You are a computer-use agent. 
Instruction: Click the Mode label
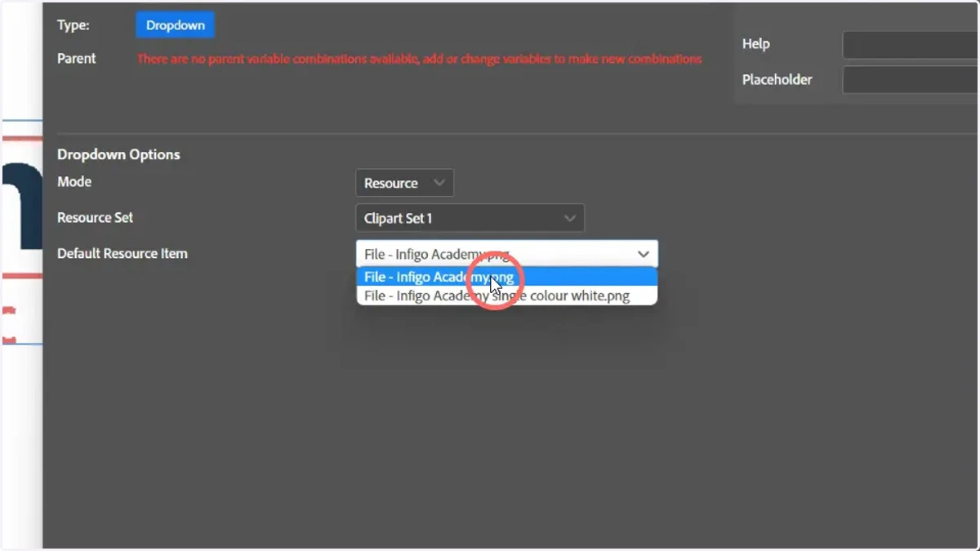pos(74,182)
